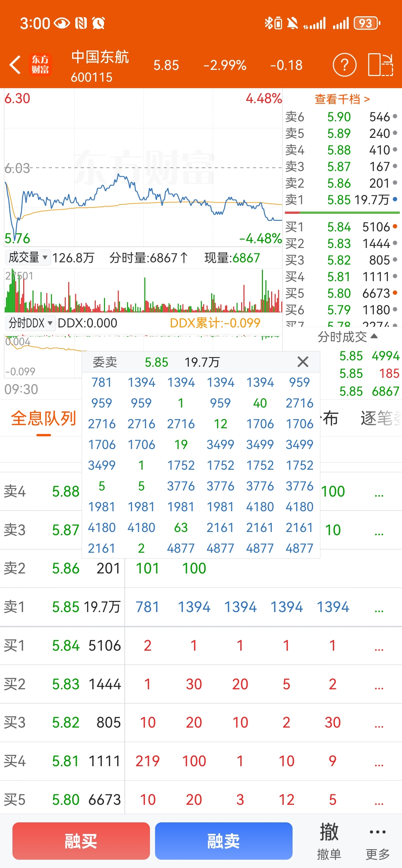402x868 pixels.
Task: Tap the 现量 6867 readout
Action: coord(232,258)
